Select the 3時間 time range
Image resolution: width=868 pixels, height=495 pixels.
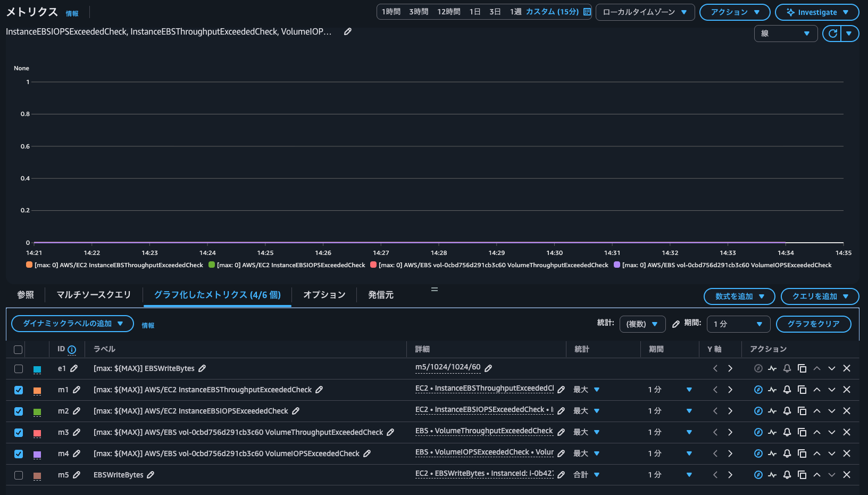tap(419, 12)
